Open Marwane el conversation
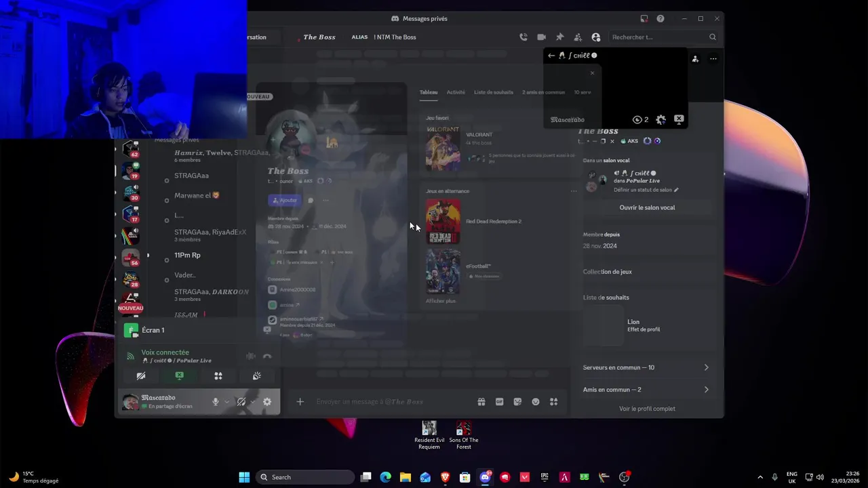 (197, 195)
